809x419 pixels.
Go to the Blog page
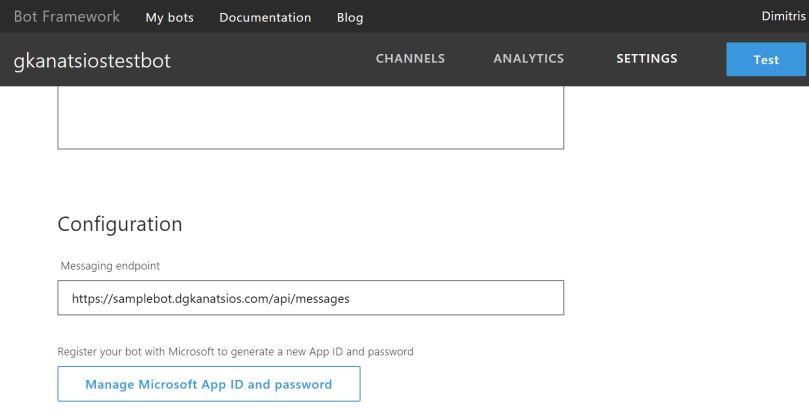point(350,18)
